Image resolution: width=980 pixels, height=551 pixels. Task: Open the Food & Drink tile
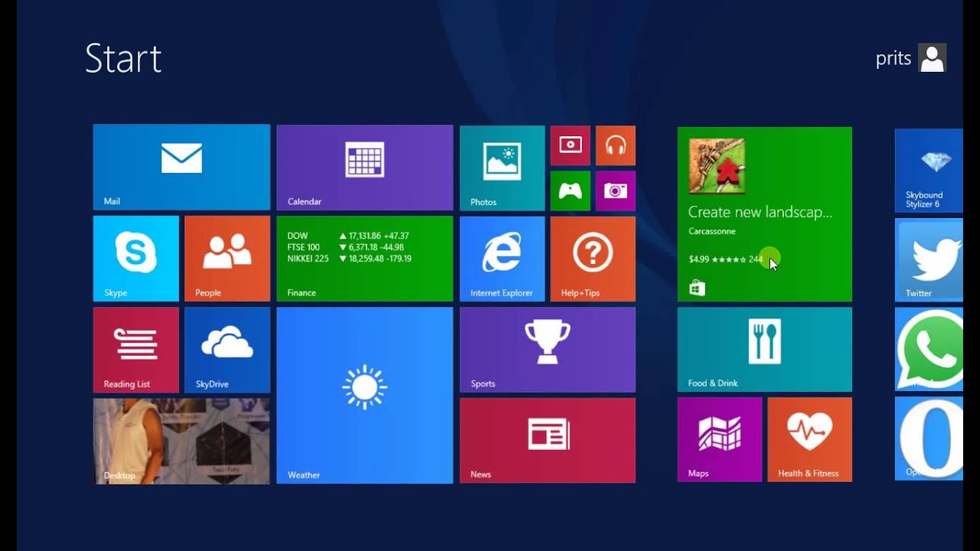[x=765, y=350]
